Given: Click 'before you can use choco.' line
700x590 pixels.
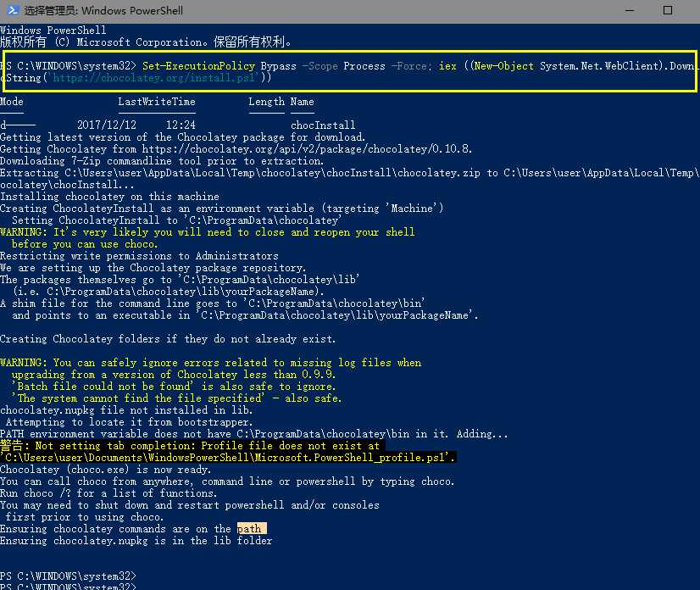Looking at the screenshot, I should pyautogui.click(x=85, y=244).
